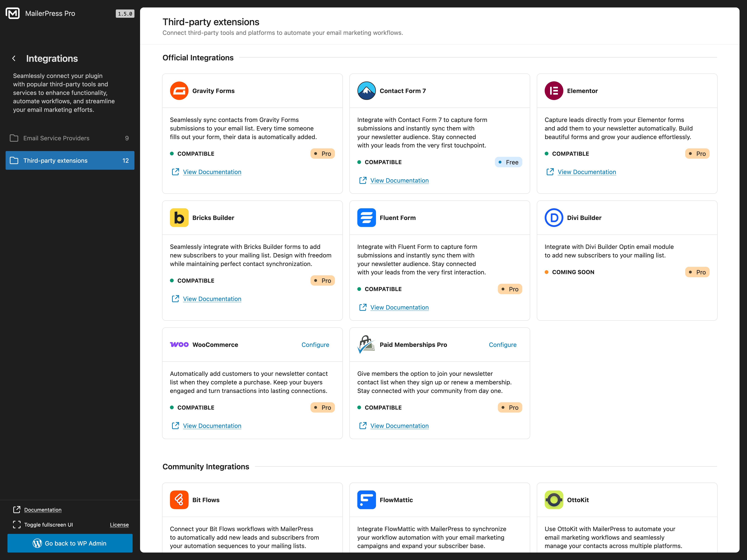Click the Gravity Forms integration icon
This screenshot has height=560, width=747.
point(179,91)
